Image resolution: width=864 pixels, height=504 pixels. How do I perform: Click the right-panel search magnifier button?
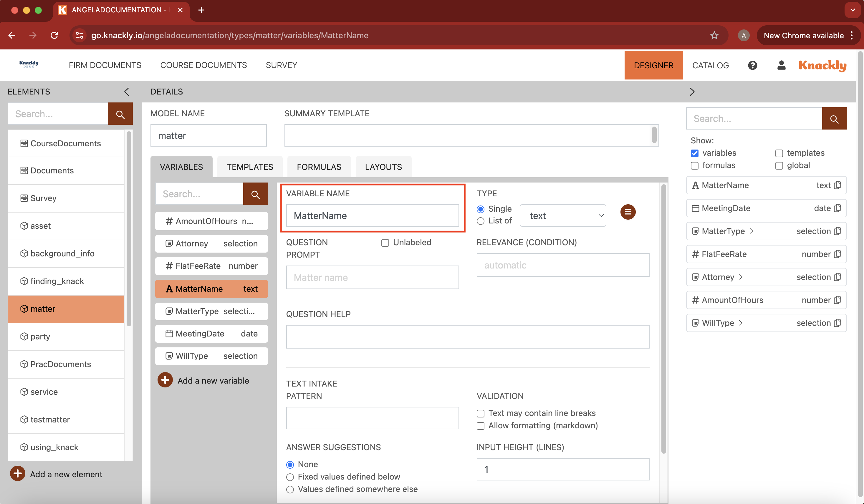834,119
